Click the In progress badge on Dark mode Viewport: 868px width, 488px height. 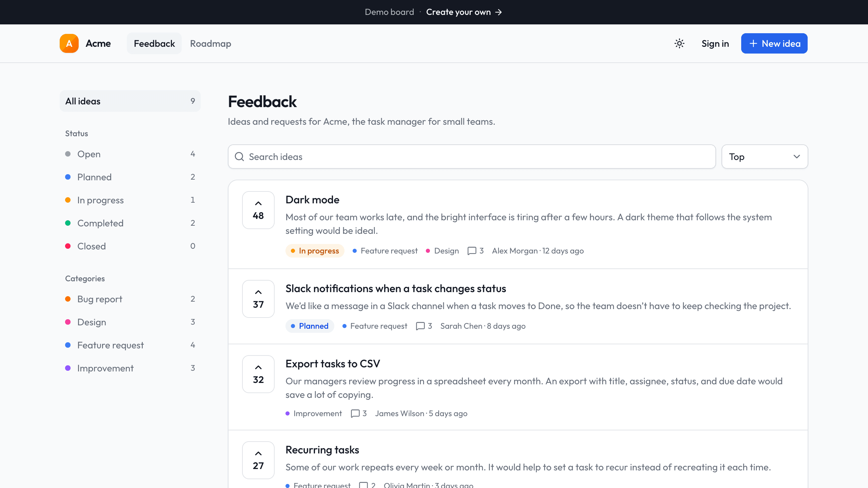(315, 251)
